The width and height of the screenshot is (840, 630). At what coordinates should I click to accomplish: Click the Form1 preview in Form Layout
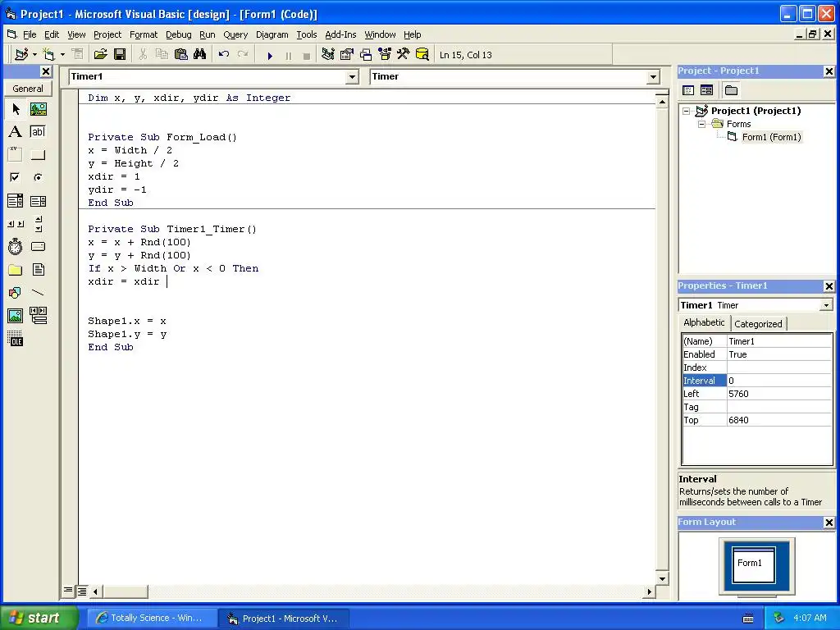coord(753,564)
